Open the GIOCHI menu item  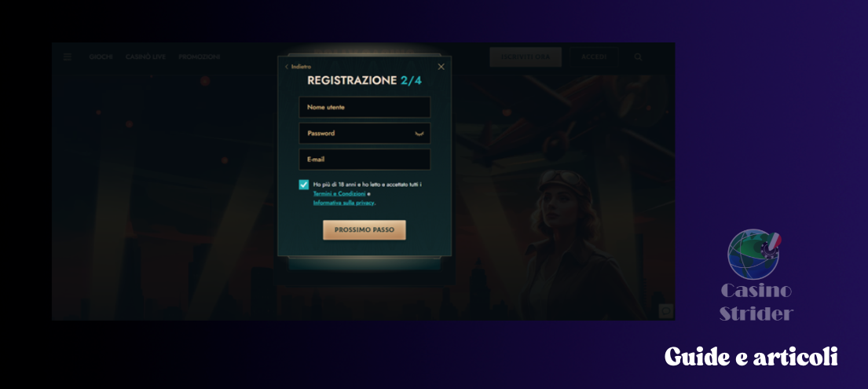coord(101,57)
